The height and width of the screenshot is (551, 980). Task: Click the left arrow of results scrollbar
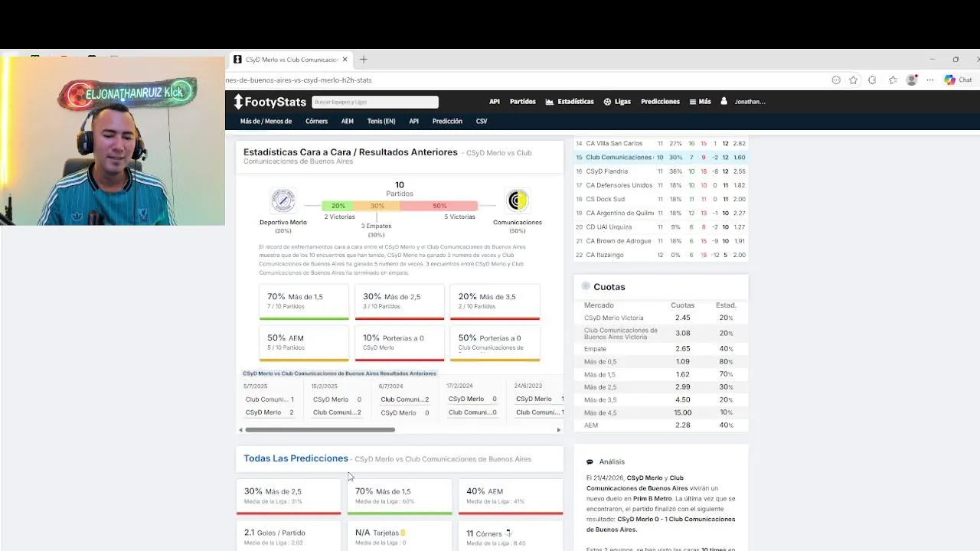pos(240,430)
